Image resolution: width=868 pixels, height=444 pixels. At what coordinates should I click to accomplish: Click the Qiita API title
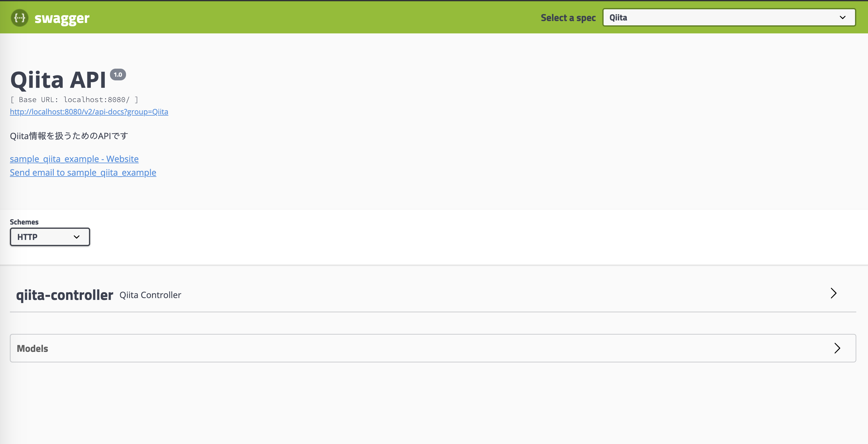(58, 80)
